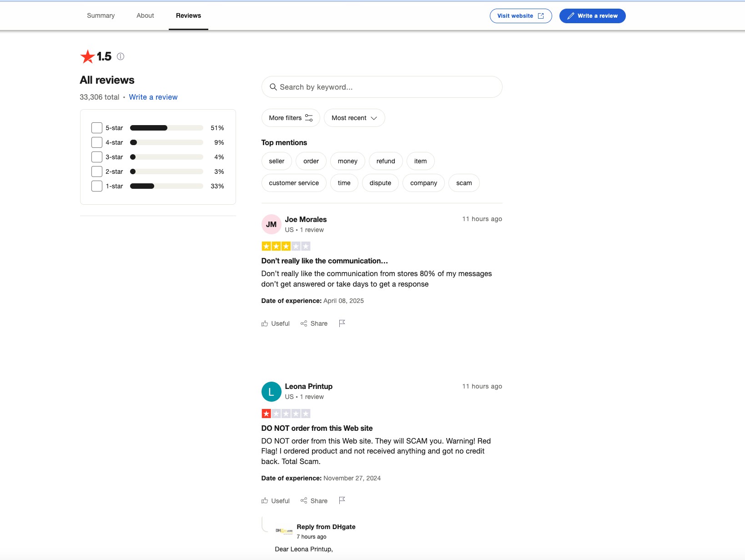Open the Don't really like the communication… title
This screenshot has width=745, height=560.
coord(325,261)
